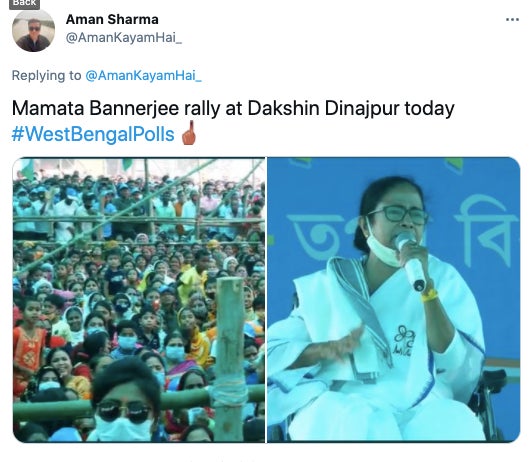Open the #WestBengalPolls hashtag
The width and height of the screenshot is (532, 462).
[93, 134]
